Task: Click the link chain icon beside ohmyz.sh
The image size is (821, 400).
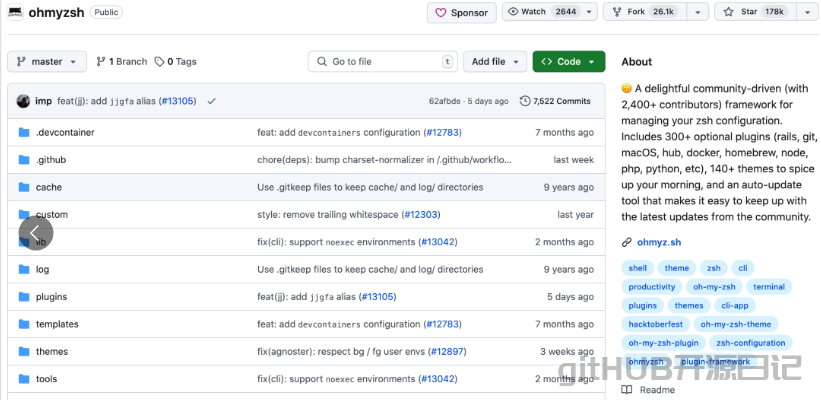Action: [626, 242]
